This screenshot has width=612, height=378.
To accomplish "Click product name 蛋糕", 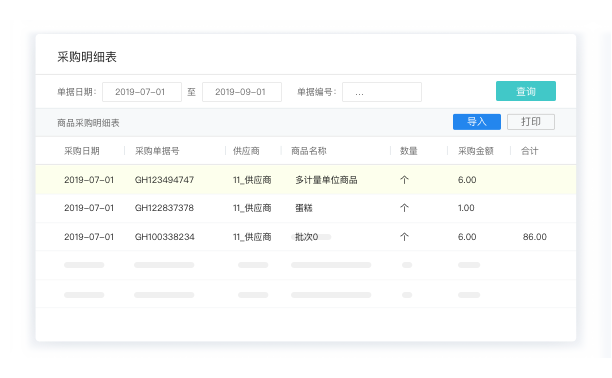I will pos(304,208).
